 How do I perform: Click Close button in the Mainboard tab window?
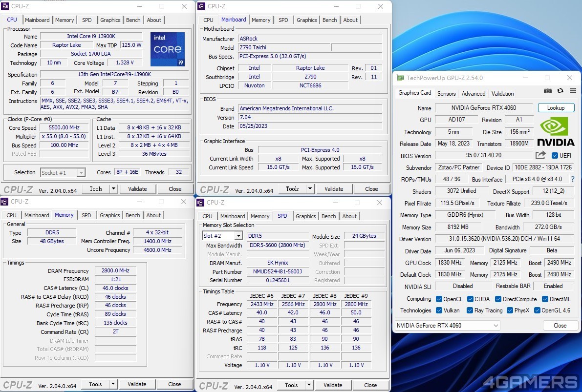[x=371, y=189]
